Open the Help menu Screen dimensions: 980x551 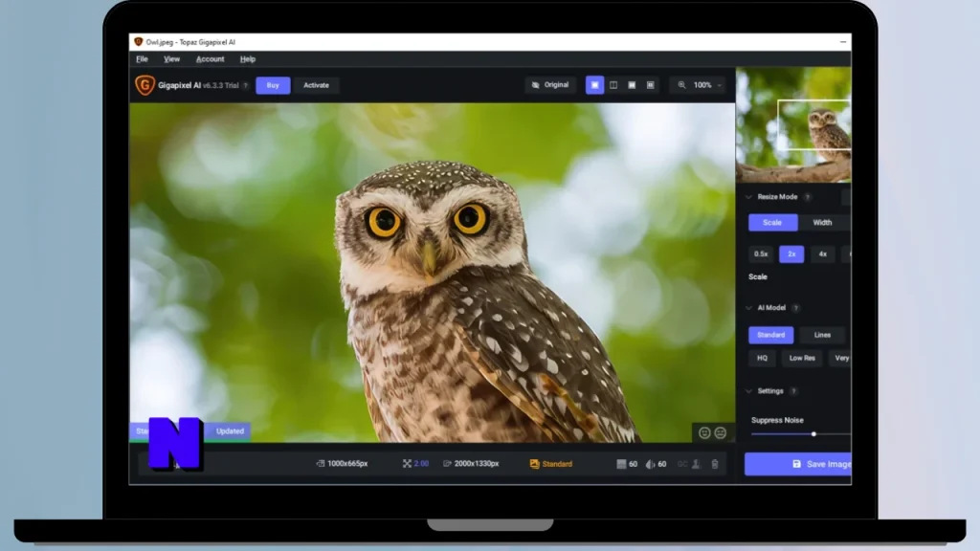[248, 59]
